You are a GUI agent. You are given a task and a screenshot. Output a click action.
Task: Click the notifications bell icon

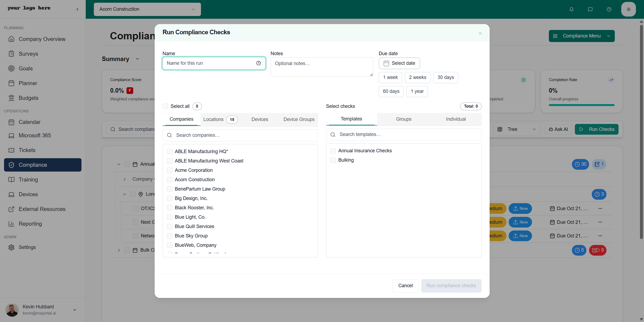572,9
